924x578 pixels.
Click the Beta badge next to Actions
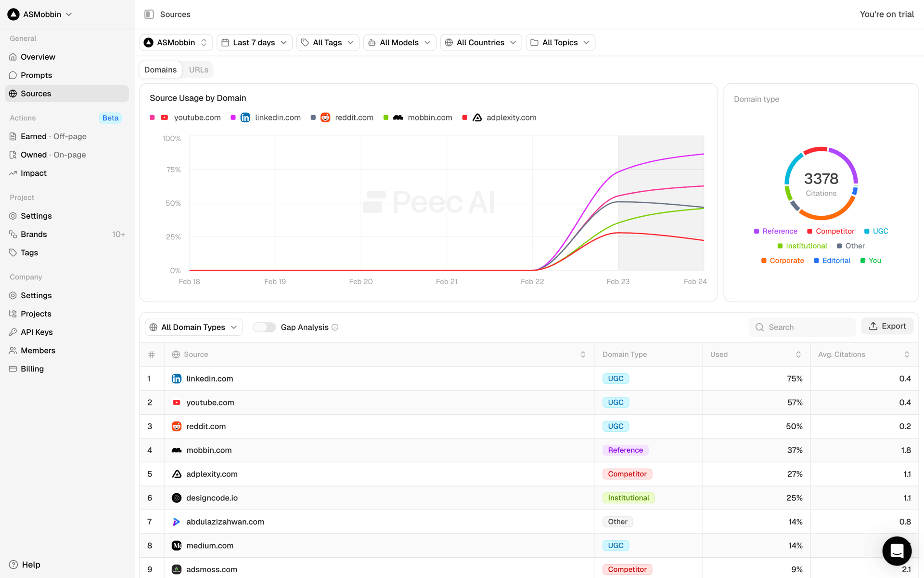click(x=110, y=118)
